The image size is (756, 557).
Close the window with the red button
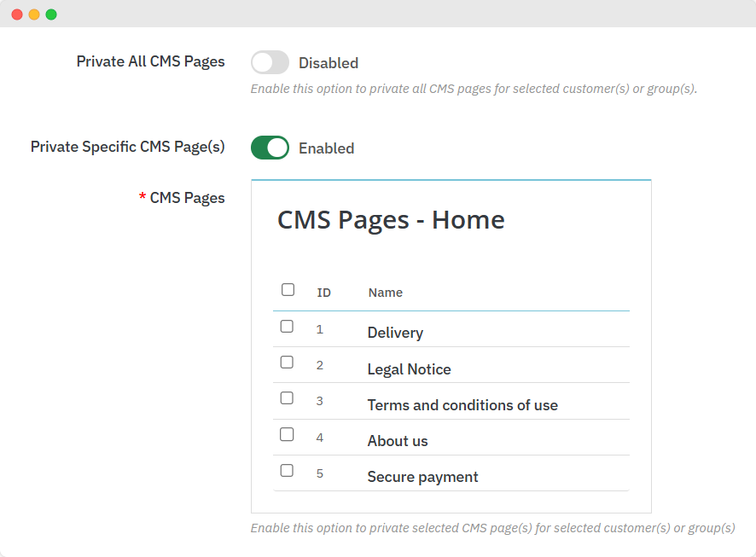pos(17,15)
